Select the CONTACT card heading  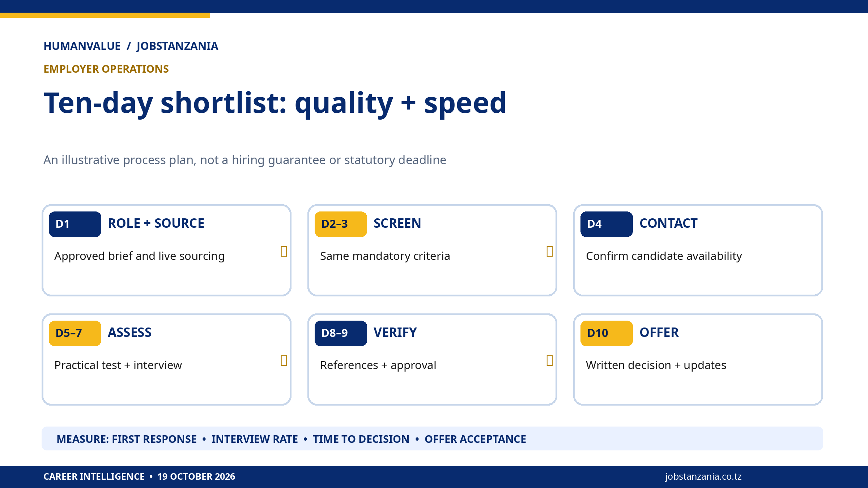click(668, 223)
